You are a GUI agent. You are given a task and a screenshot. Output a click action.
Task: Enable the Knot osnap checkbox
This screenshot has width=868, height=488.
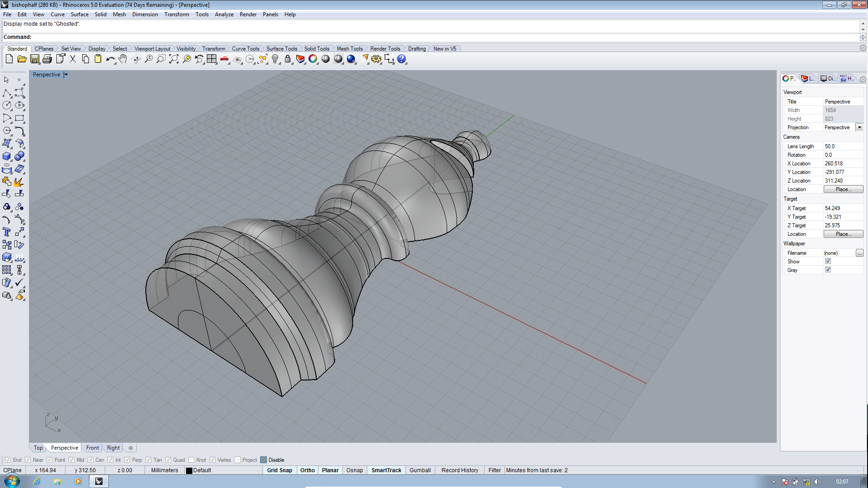191,460
